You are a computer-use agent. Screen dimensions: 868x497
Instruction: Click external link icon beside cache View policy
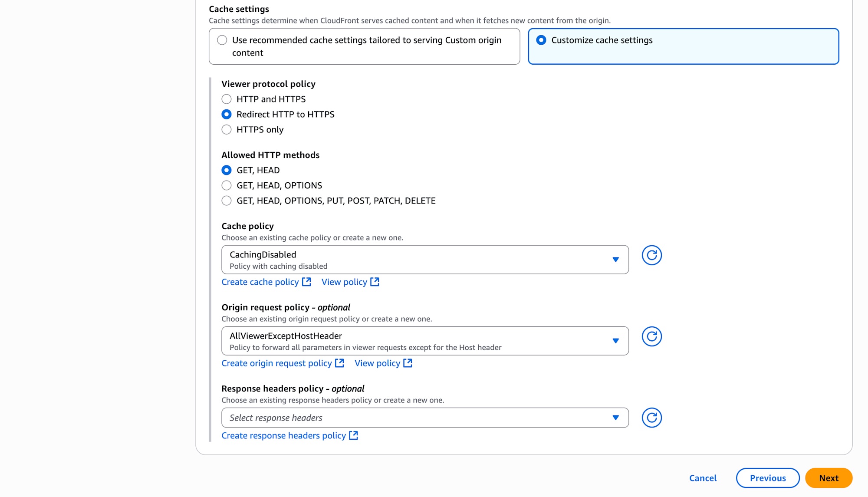pos(375,282)
